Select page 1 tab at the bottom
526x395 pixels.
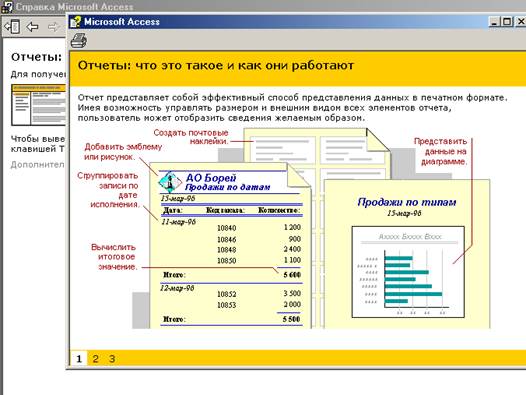click(x=79, y=359)
